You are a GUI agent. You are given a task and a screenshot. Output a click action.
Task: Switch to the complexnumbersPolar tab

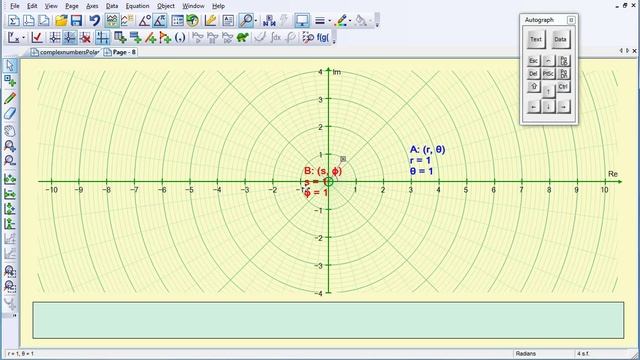point(65,52)
